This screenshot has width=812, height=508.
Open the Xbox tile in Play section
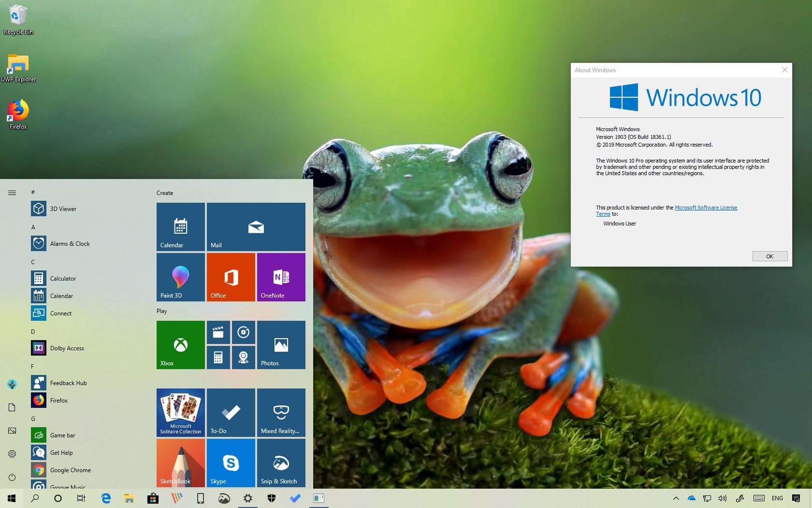pos(180,345)
